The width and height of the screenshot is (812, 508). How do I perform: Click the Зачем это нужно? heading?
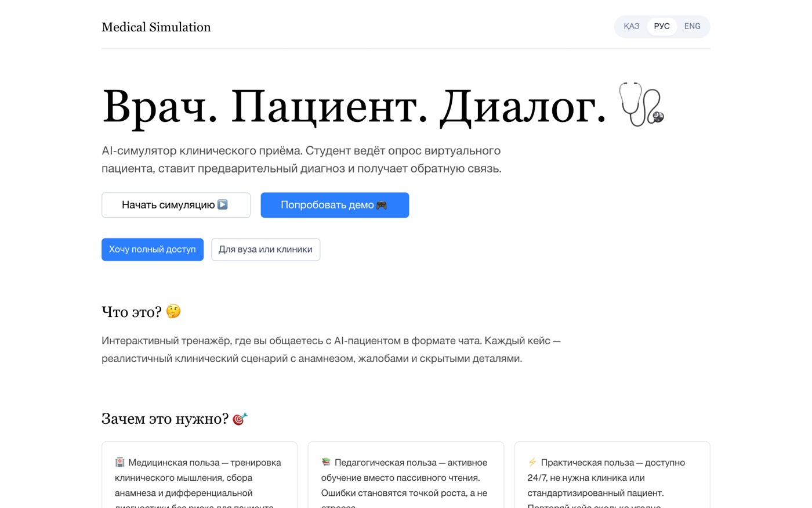click(165, 419)
